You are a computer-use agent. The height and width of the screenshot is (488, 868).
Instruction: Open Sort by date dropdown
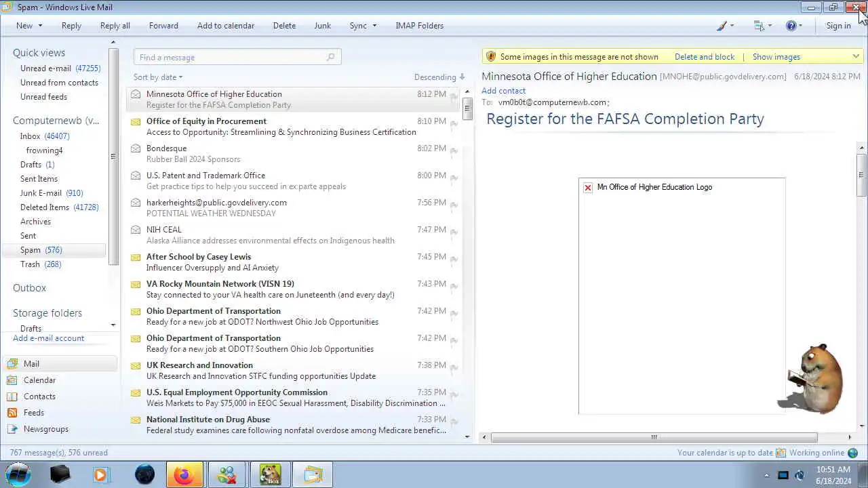[x=158, y=77]
